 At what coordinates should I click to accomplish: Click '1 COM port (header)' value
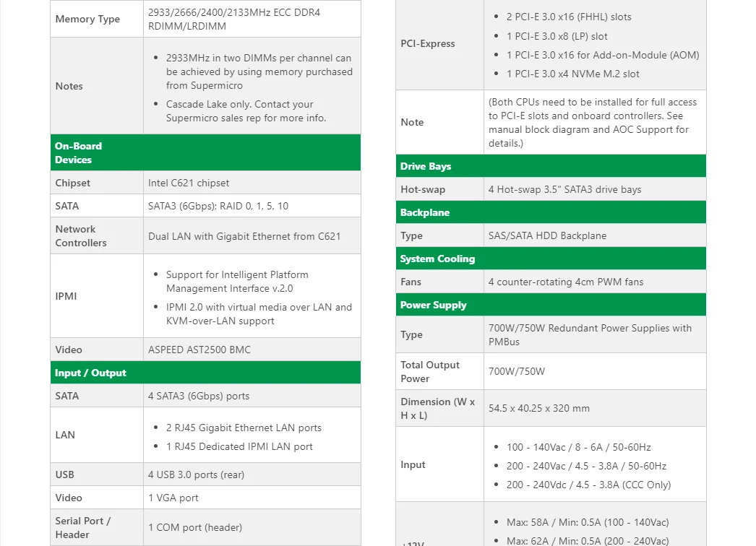(x=195, y=528)
